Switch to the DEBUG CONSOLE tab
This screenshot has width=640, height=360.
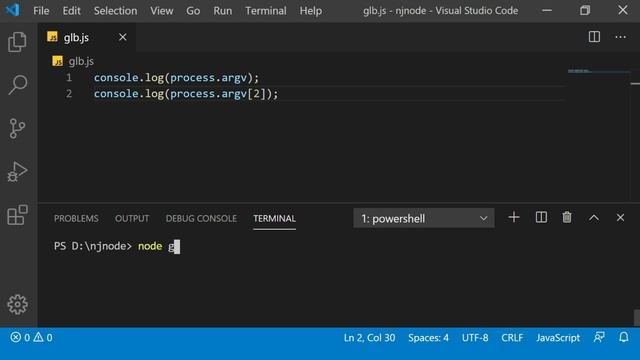tap(201, 218)
